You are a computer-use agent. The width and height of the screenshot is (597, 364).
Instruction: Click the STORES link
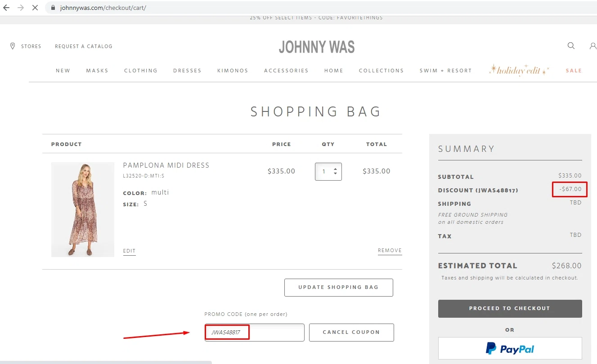(31, 46)
